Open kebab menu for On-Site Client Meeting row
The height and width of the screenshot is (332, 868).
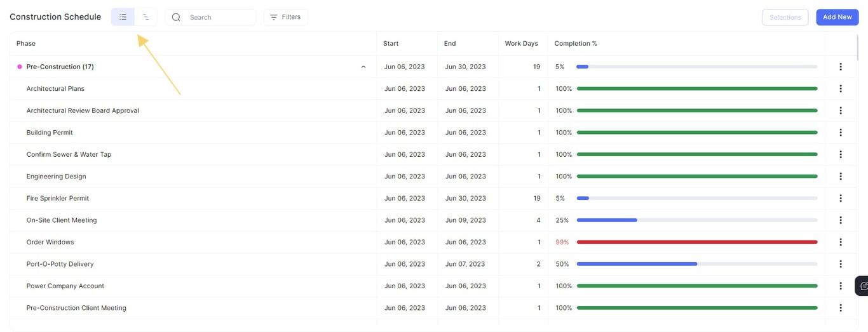click(x=840, y=220)
